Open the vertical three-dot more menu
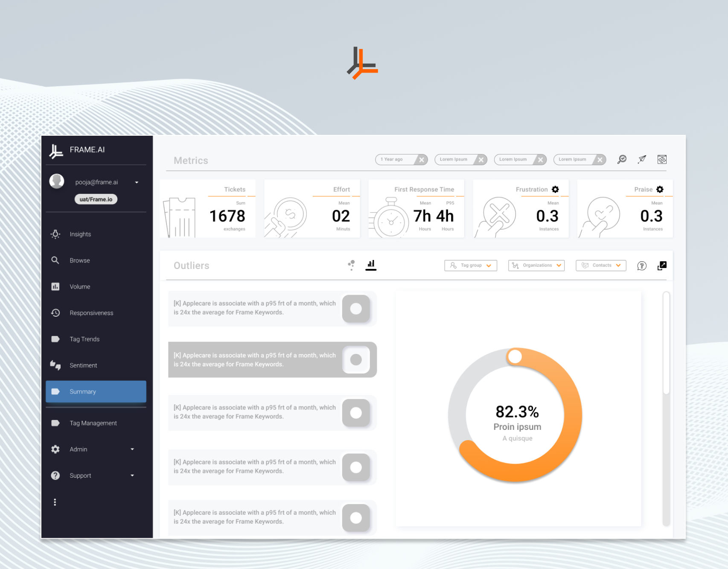 click(x=55, y=502)
